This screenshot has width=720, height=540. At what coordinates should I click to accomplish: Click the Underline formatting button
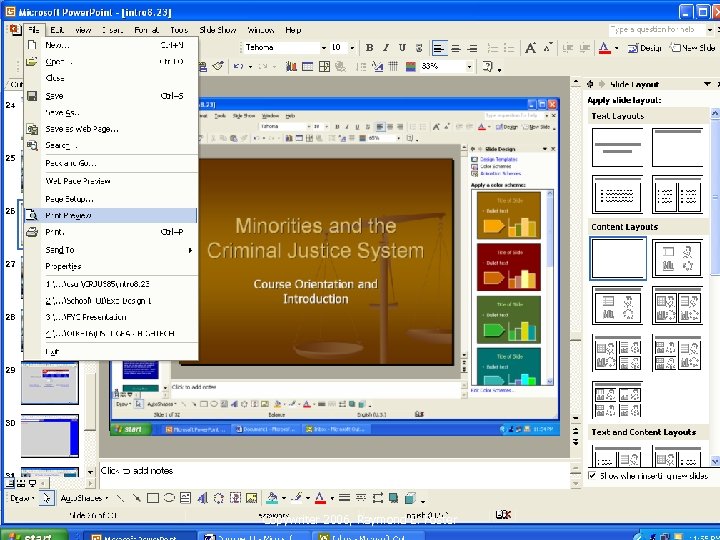(400, 47)
